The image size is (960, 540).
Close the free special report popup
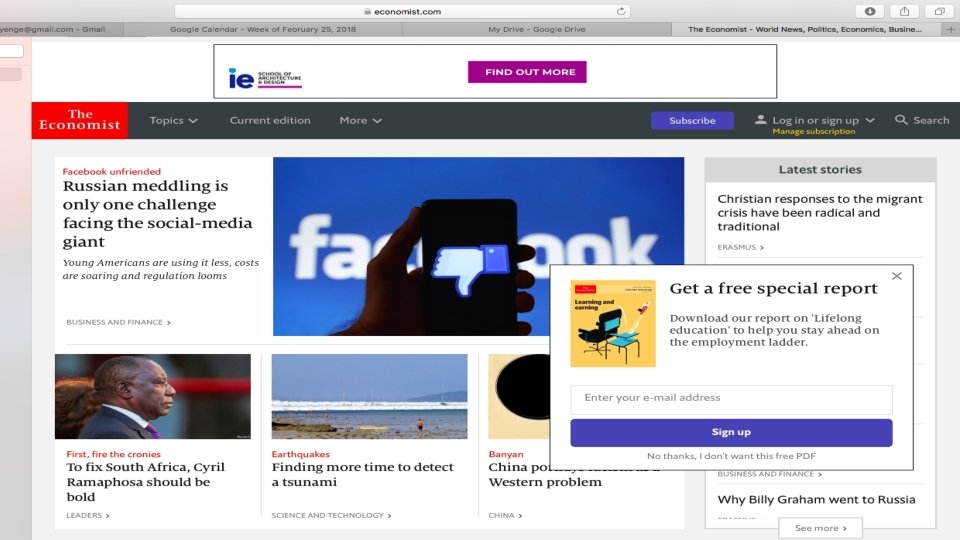[897, 276]
